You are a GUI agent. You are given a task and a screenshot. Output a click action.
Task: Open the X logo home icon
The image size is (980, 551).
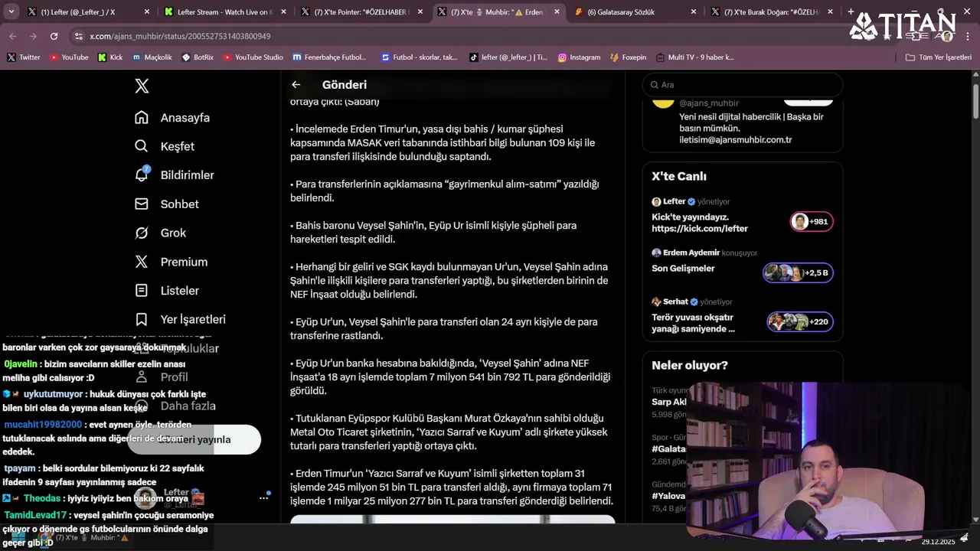point(142,86)
